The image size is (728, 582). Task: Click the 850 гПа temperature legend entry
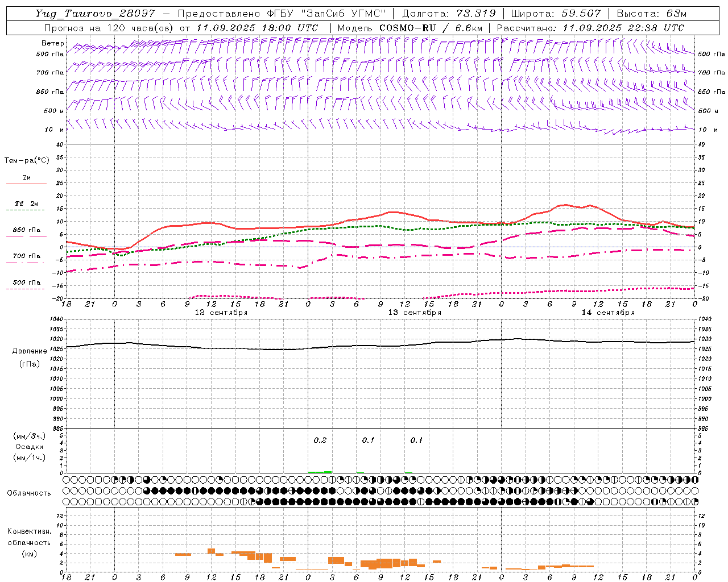[27, 230]
